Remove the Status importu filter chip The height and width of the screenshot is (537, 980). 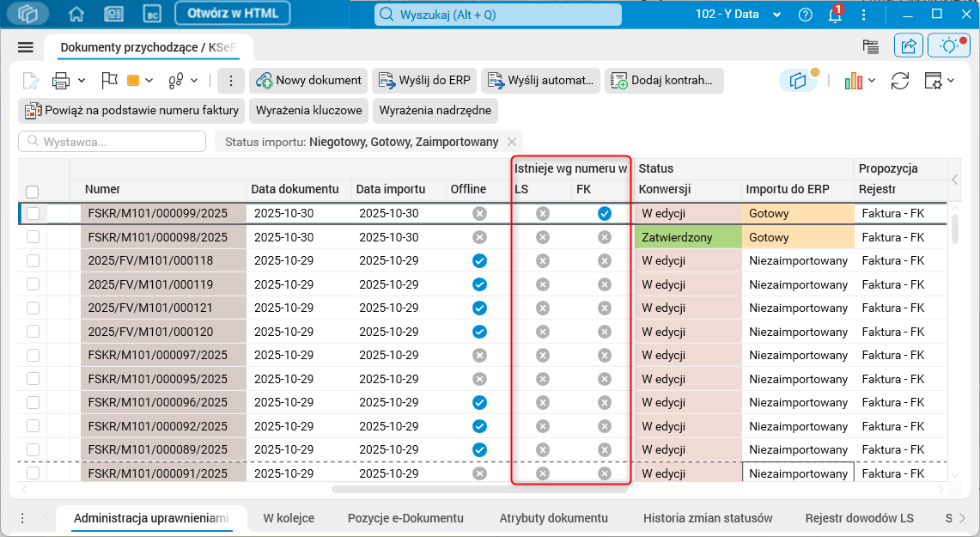point(512,142)
